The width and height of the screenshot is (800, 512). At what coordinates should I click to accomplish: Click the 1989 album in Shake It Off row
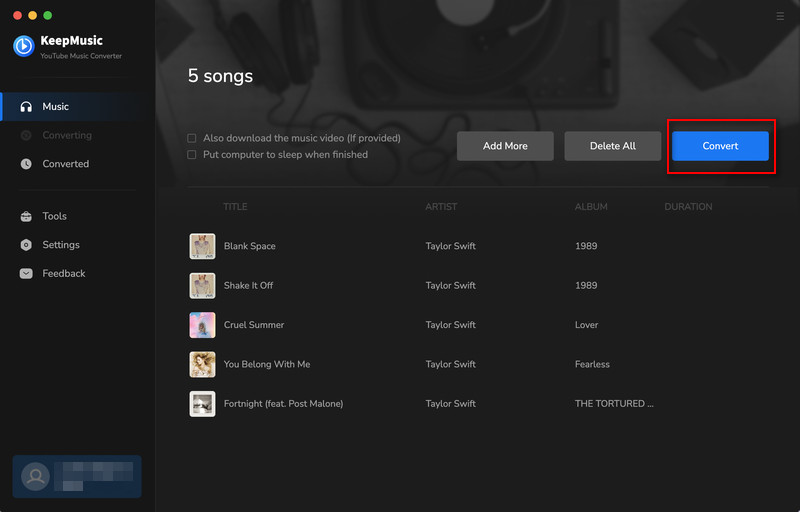pyautogui.click(x=586, y=286)
